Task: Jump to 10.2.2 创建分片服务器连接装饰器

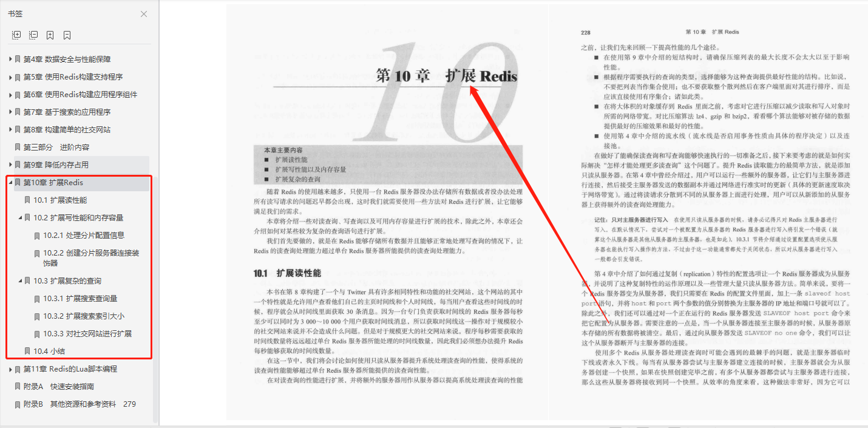Action: (91, 258)
